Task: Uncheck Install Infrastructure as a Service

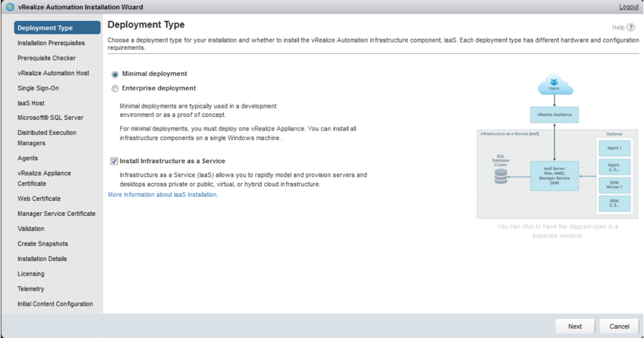Action: (x=114, y=160)
